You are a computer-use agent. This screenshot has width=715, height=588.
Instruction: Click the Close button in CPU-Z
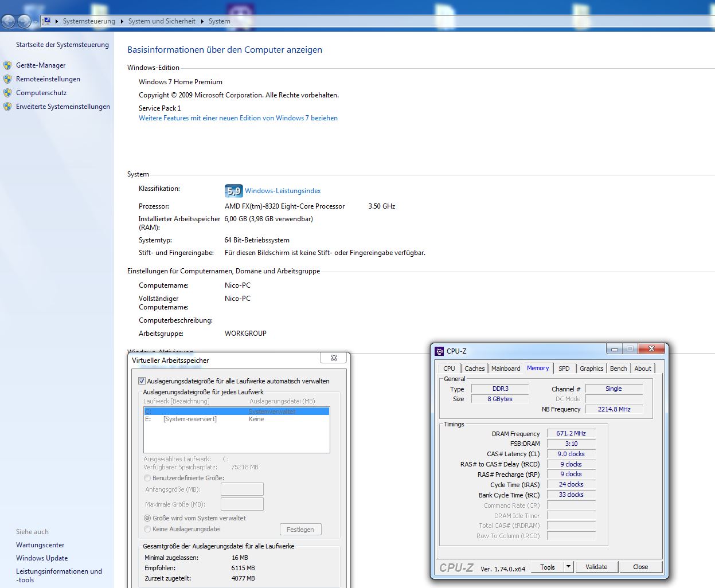[x=640, y=567]
